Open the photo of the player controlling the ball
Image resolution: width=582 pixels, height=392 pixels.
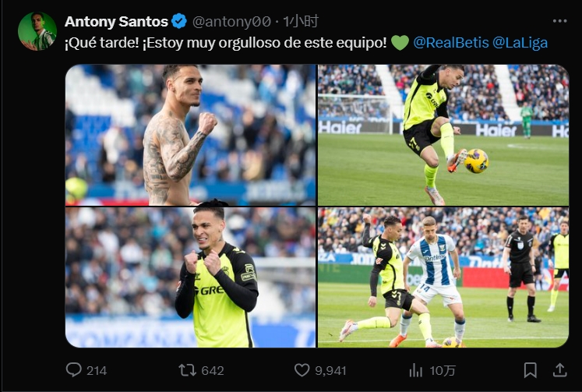click(x=443, y=134)
